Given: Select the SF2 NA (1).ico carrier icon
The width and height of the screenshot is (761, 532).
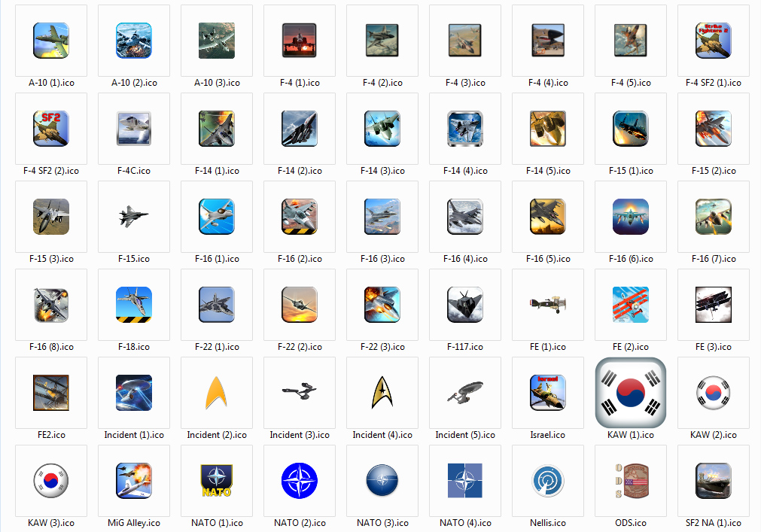Looking at the screenshot, I should (714, 481).
